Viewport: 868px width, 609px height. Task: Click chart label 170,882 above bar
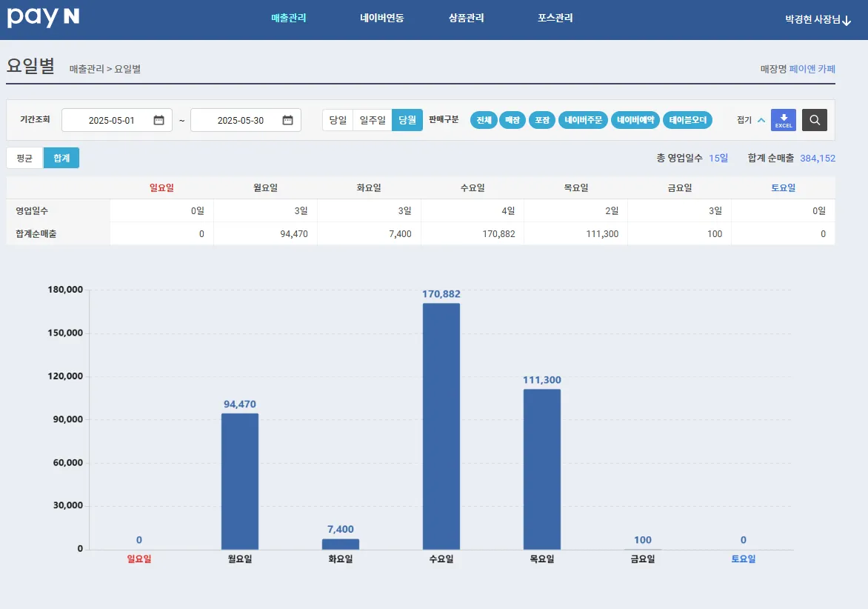441,294
